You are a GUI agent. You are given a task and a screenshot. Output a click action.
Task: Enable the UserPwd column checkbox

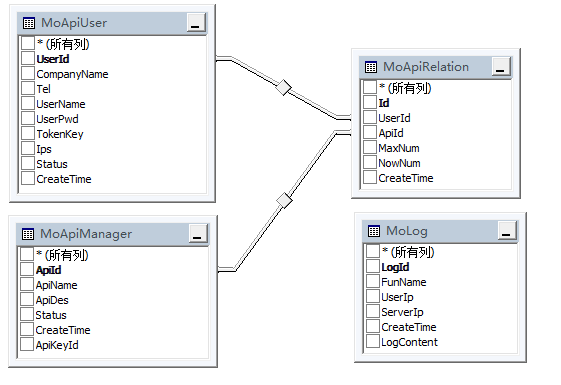[x=28, y=118]
